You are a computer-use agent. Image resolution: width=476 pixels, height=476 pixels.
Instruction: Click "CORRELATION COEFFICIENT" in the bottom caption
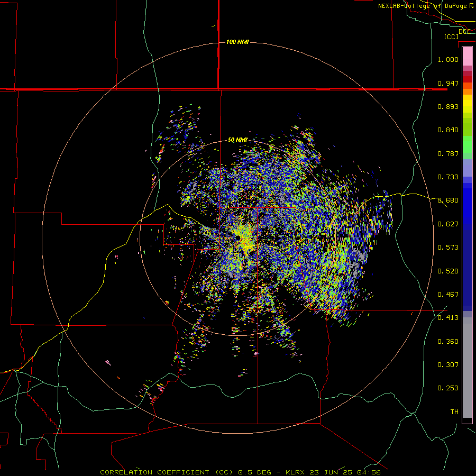click(154, 472)
